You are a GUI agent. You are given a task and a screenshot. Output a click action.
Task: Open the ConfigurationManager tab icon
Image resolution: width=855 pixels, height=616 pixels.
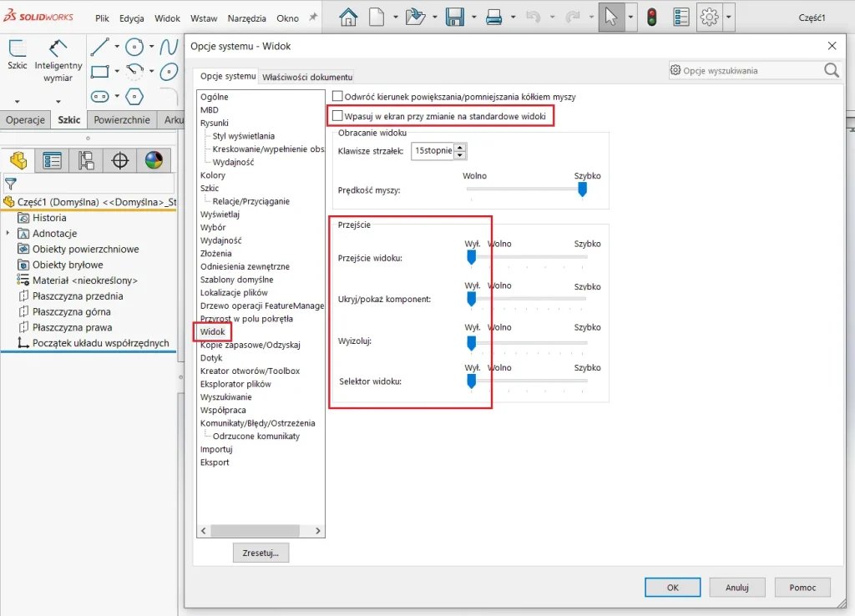click(x=86, y=160)
